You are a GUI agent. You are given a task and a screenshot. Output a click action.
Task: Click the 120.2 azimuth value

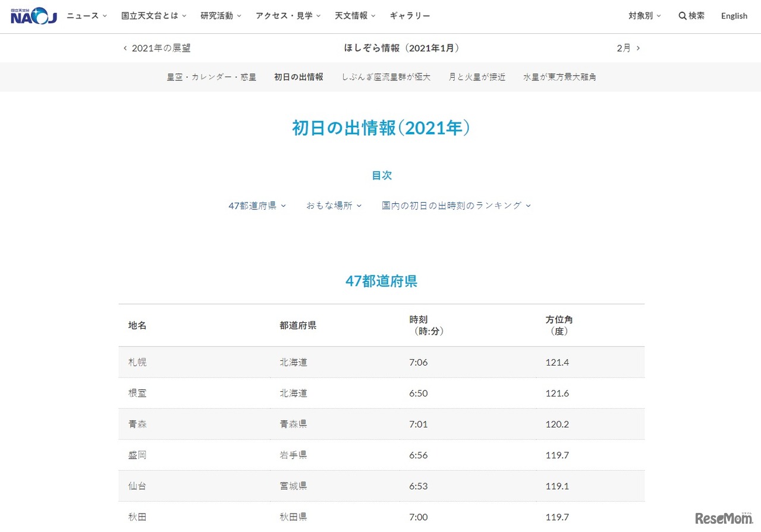558,424
